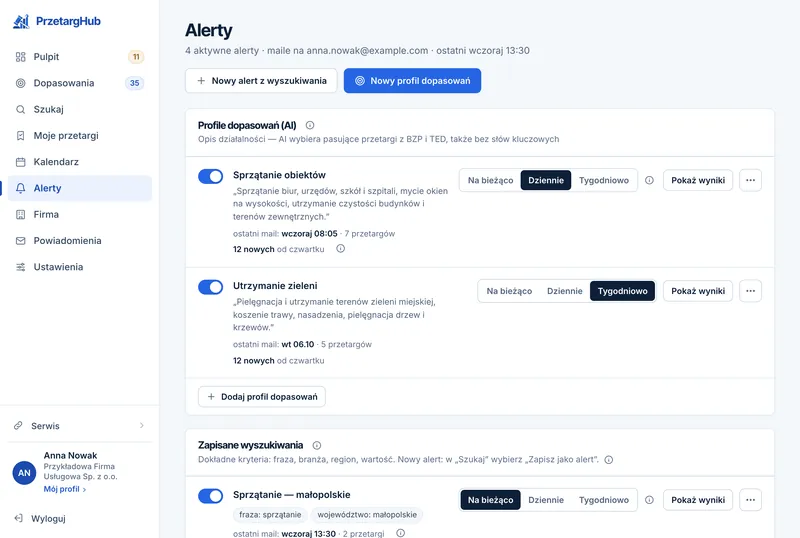Click Nowy alert z wyszukiwania button
Viewport: 800px width, 538px height.
[261, 81]
